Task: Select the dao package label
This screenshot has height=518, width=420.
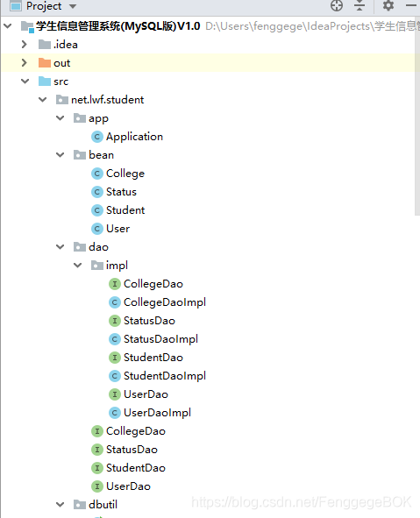Action: click(x=98, y=247)
